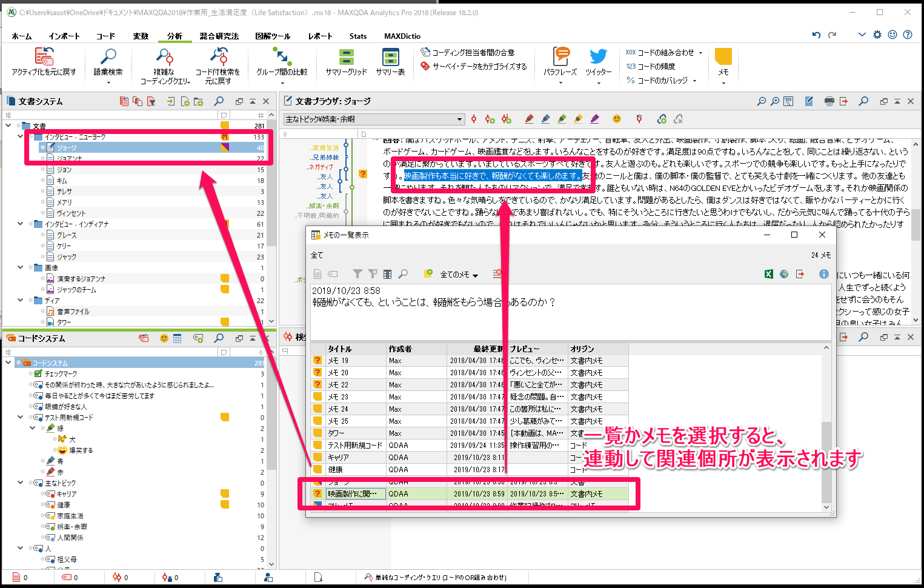
Task: Click new memo icon in memo overview toolbar
Action: click(x=428, y=274)
